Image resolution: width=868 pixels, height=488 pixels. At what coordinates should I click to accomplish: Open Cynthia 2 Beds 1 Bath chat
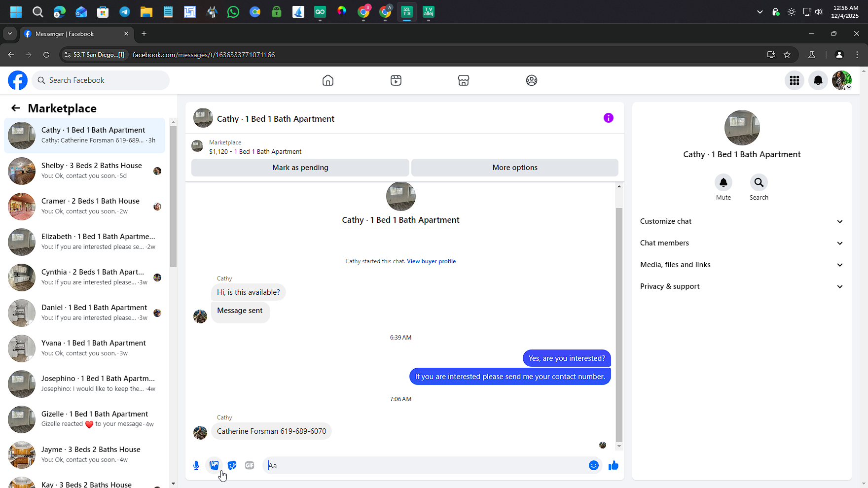[x=85, y=278]
